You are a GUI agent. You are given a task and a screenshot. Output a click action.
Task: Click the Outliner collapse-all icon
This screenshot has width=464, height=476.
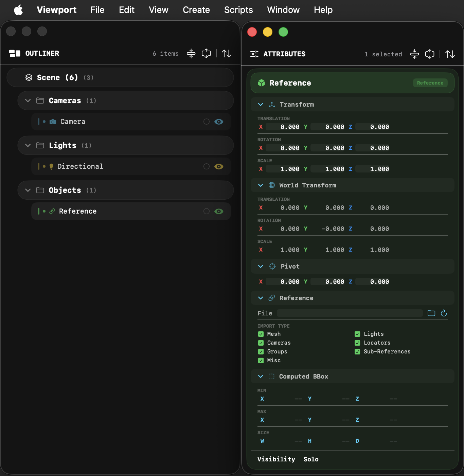tap(191, 53)
